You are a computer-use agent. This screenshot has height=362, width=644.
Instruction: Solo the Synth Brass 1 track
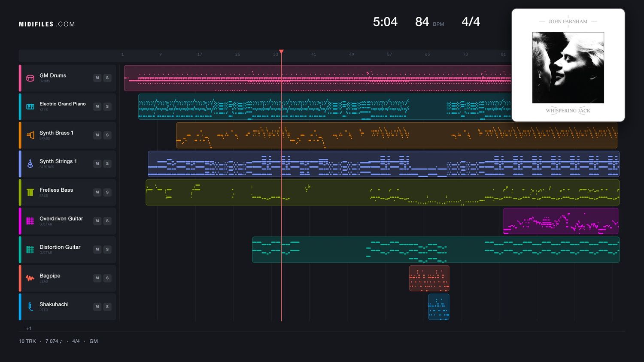click(x=107, y=135)
